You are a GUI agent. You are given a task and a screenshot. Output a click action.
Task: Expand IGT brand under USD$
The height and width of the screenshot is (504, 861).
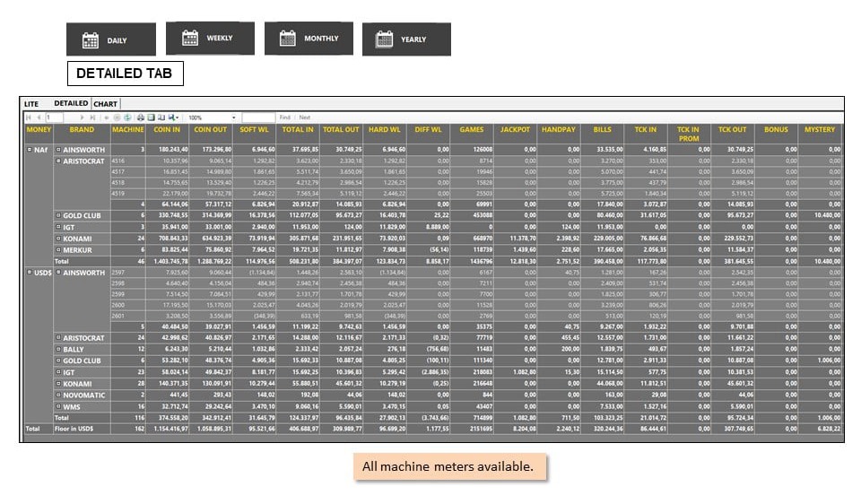(58, 372)
